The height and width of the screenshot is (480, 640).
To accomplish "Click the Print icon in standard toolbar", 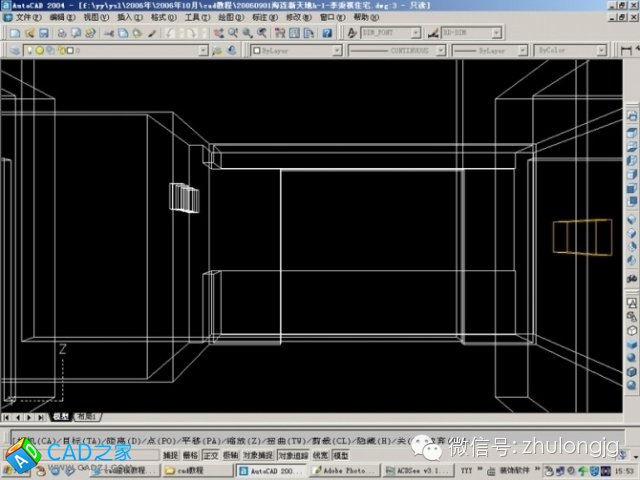I will (x=62, y=33).
